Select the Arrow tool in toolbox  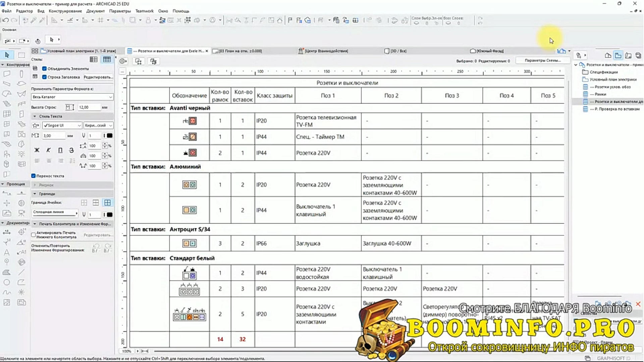coord(7,55)
